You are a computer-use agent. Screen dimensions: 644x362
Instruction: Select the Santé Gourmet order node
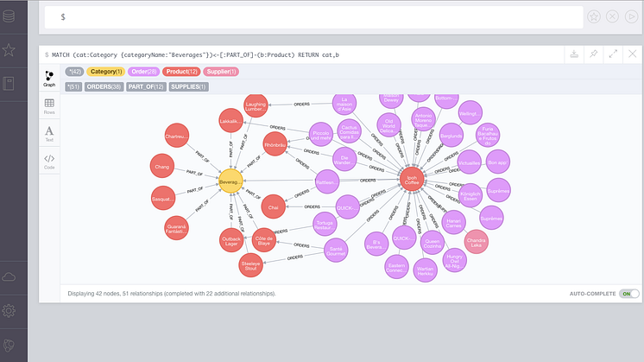pos(336,250)
